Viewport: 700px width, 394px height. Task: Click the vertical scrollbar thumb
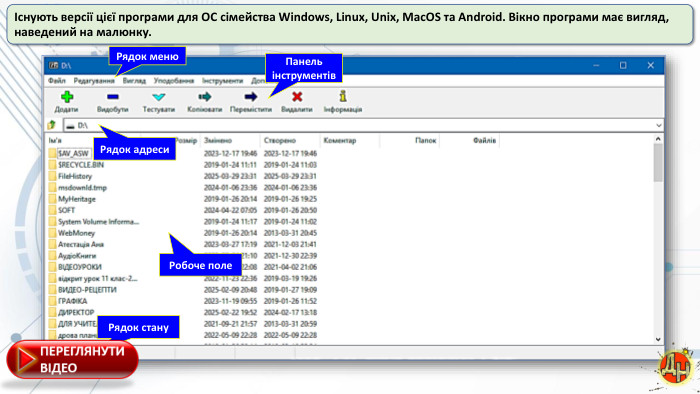[x=658, y=163]
